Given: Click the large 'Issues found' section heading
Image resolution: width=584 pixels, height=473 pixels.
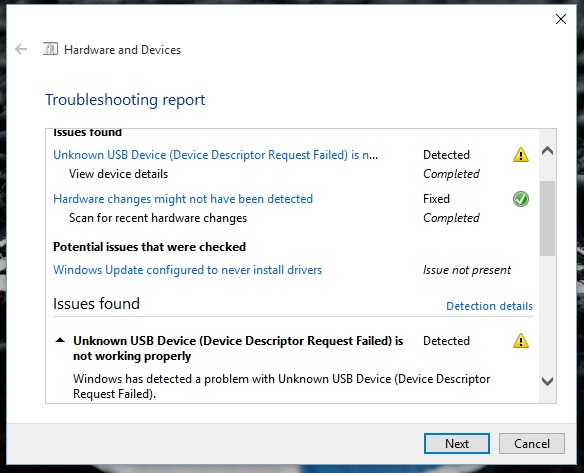Looking at the screenshot, I should pos(96,304).
